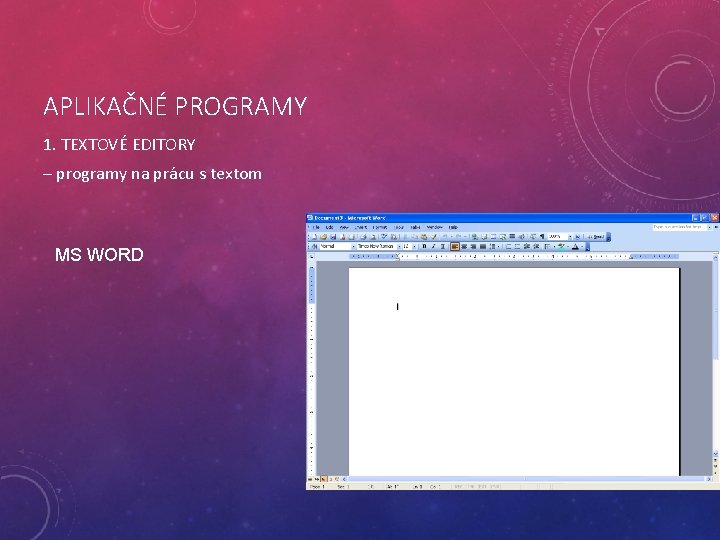Open the Edit menu in Word
Image resolution: width=720 pixels, height=540 pixels.
[x=330, y=227]
